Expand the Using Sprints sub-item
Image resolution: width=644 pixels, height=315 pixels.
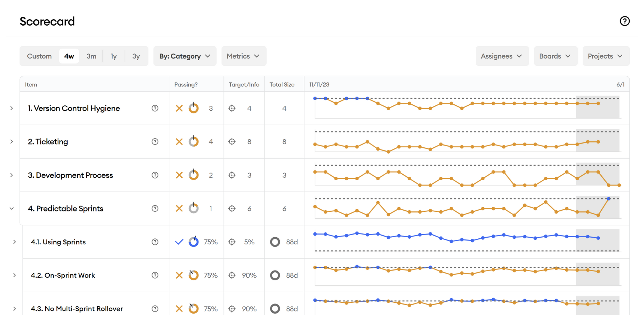coord(14,242)
